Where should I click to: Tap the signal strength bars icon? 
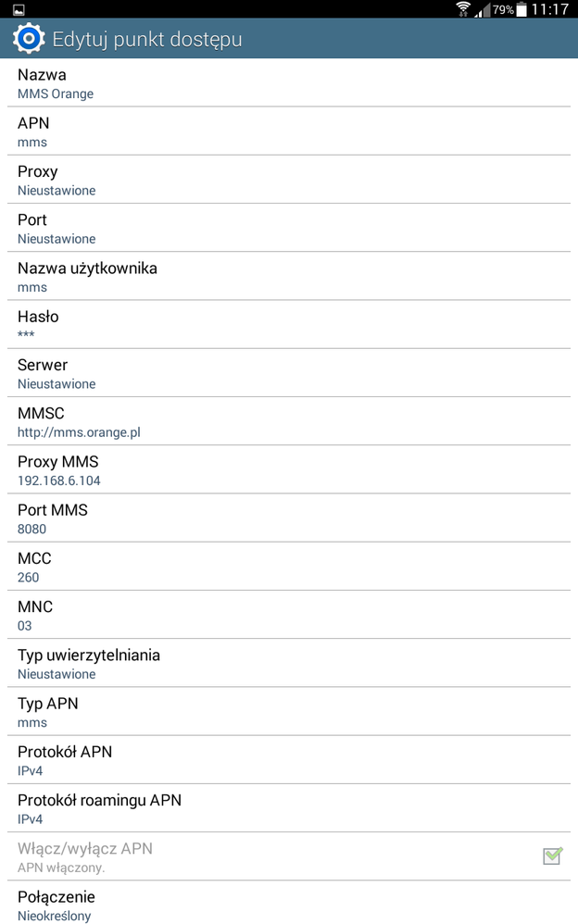(x=484, y=11)
